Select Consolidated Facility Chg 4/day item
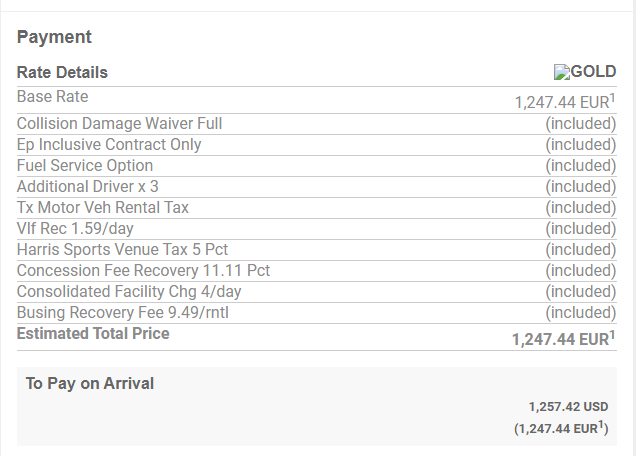The width and height of the screenshot is (636, 456). pos(129,292)
